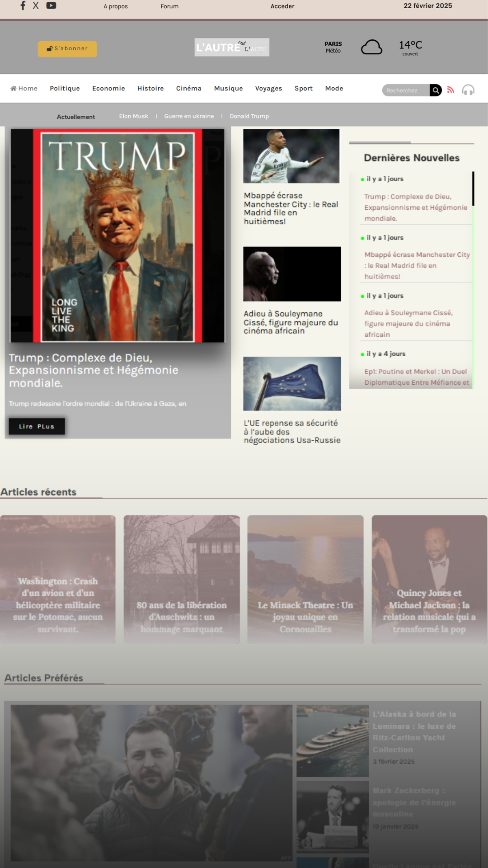This screenshot has height=868, width=488.
Task: Open the 80 ans Auschwitz article card
Action: tap(182, 579)
